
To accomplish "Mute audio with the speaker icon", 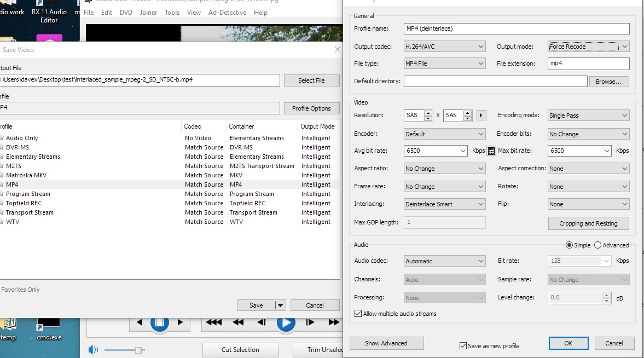I will [x=93, y=350].
